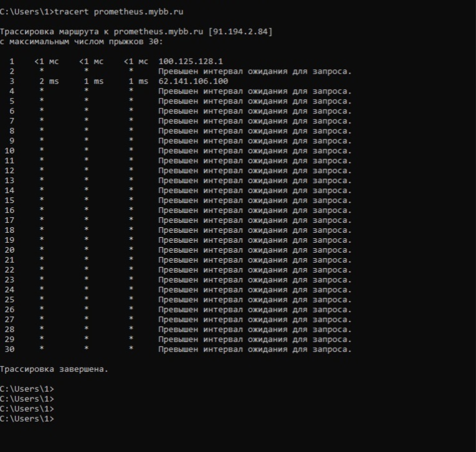Click the second asterisk in hop 22
This screenshot has height=452, width=476.
pos(86,269)
